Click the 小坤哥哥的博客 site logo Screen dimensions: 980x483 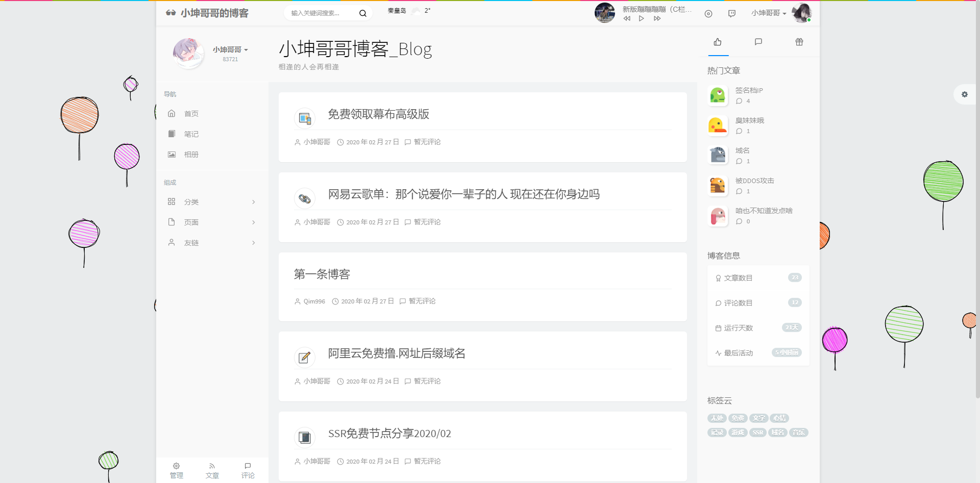pyautogui.click(x=207, y=13)
